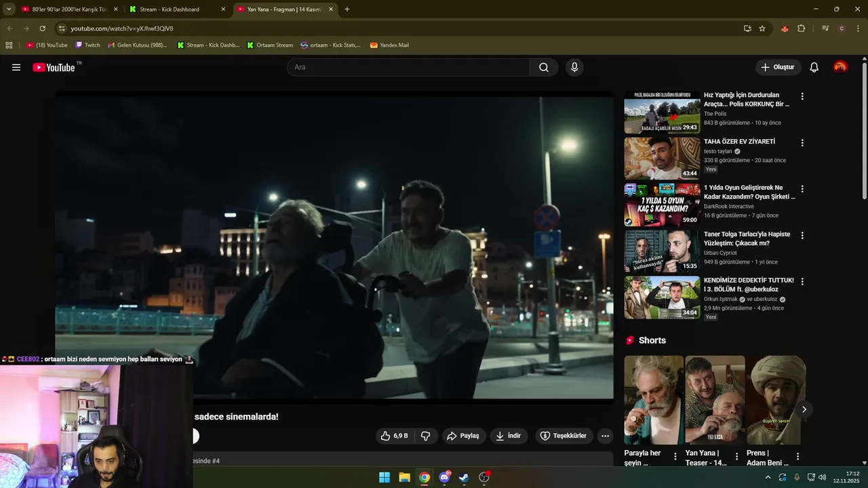Visit The Polis channel link

[x=715, y=114]
